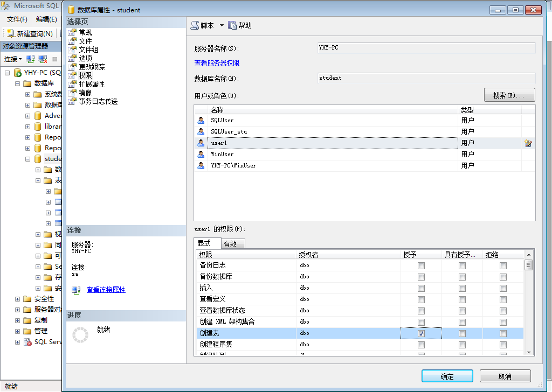Screen dimensions: 552x392
Task: Click the disconnect icon in object explorer
Action: pos(43,59)
